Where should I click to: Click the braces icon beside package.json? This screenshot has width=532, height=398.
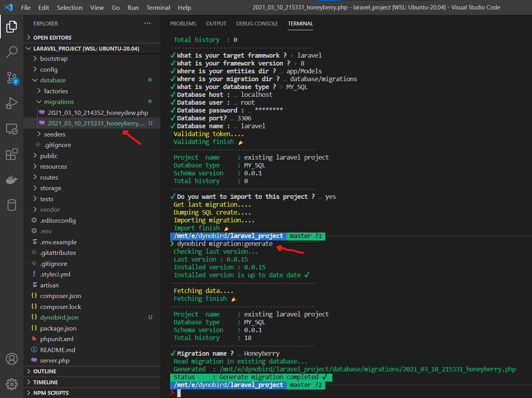pos(34,328)
